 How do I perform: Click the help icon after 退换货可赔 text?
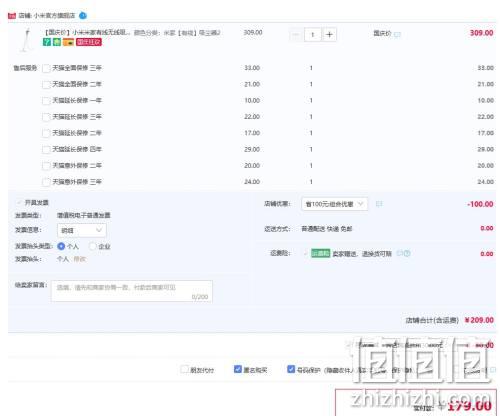pos(407,253)
